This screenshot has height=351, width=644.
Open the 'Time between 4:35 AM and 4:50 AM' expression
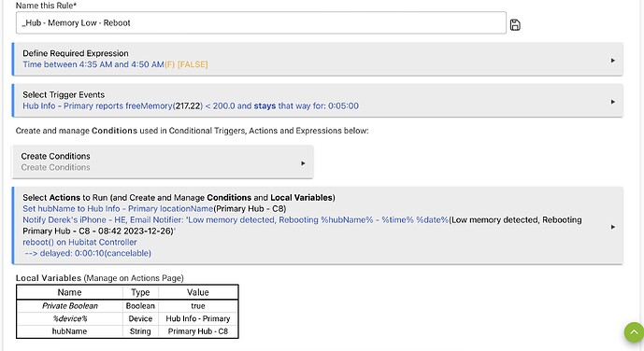[x=93, y=64]
